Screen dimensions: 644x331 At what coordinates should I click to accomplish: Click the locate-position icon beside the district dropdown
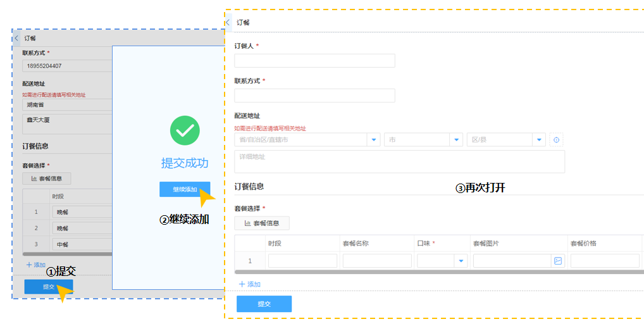(556, 140)
